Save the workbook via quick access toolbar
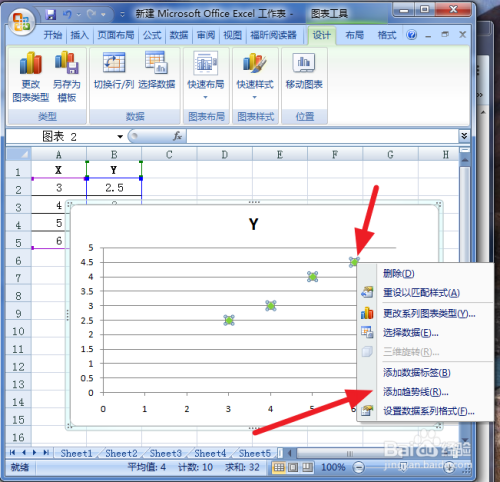 click(x=51, y=14)
